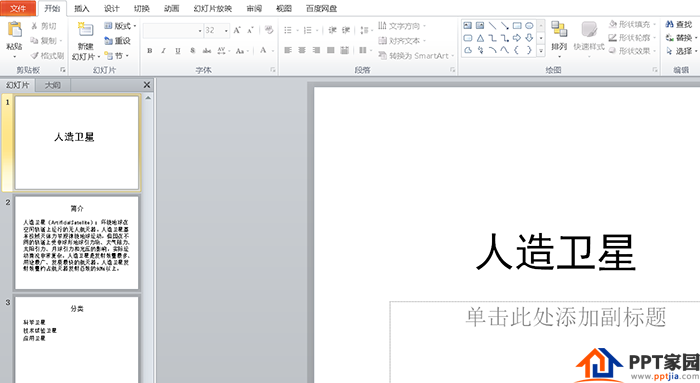Open the Arrange (排列) menu
Screen dimensions: 700x383
click(x=559, y=38)
